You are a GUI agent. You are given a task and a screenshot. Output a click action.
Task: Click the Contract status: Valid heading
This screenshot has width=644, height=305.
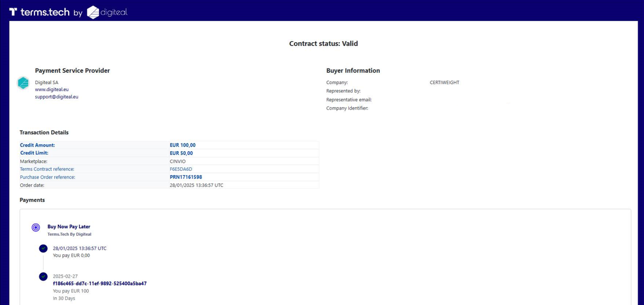coord(324,43)
